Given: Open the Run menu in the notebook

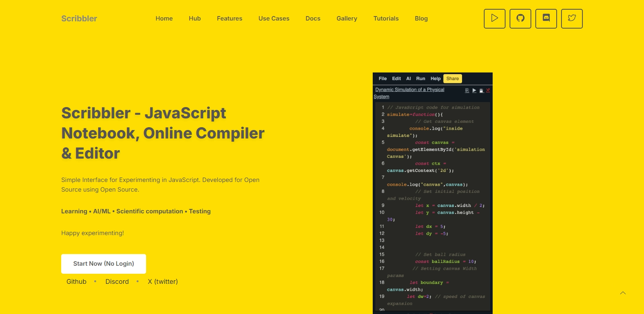Looking at the screenshot, I should coord(421,78).
